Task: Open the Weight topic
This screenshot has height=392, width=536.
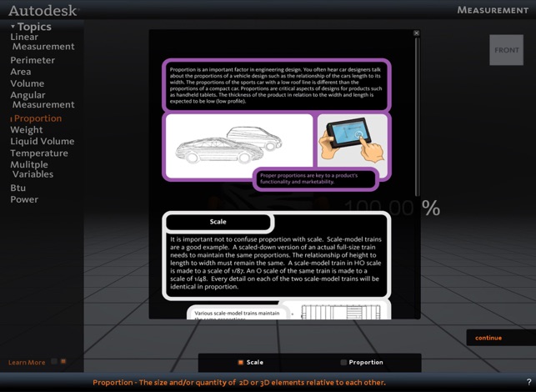Action: point(27,130)
